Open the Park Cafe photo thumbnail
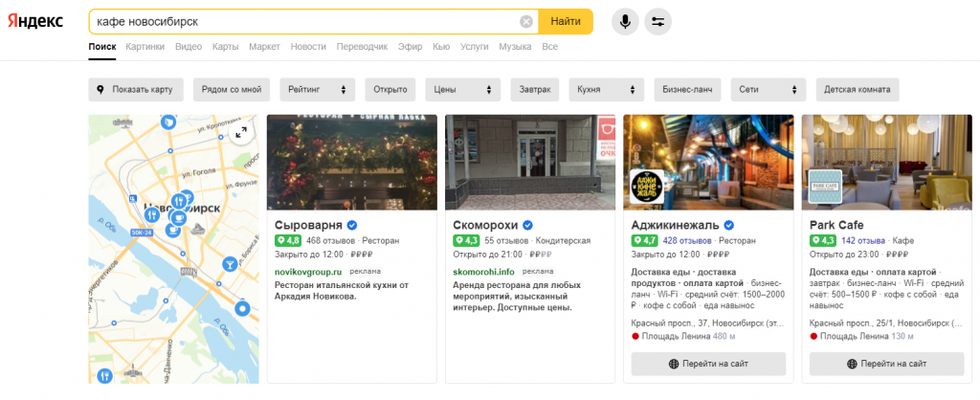This screenshot has width=980, height=400. (887, 163)
